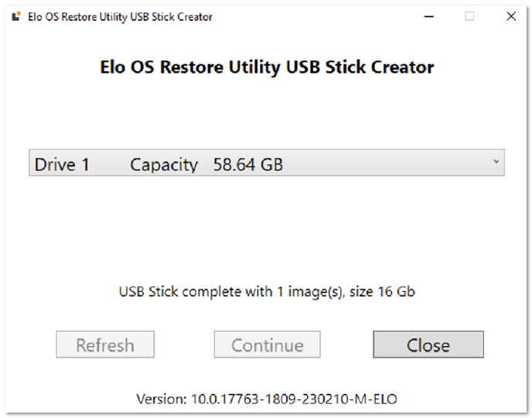
Task: Click the size 16 Gb text in status line
Action: [382, 292]
